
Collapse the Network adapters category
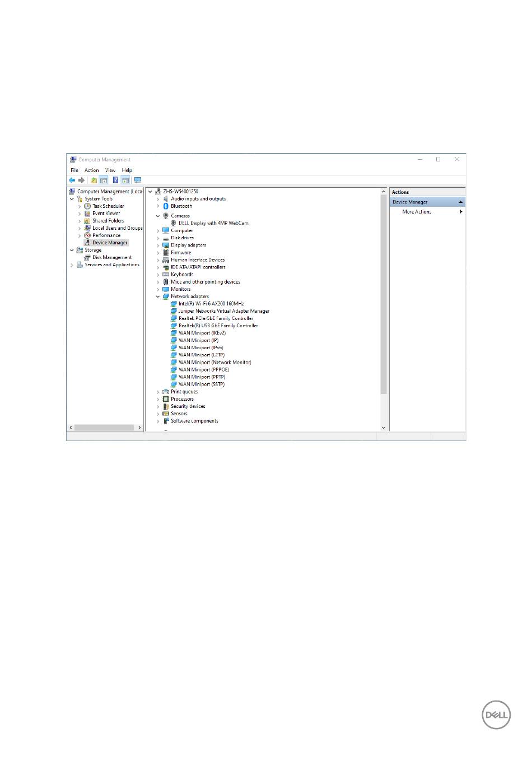158,296
